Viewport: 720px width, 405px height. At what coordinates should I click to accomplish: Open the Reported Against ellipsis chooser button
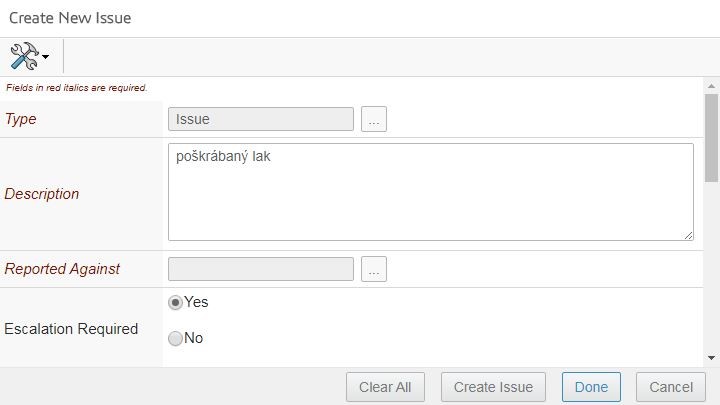pos(374,269)
